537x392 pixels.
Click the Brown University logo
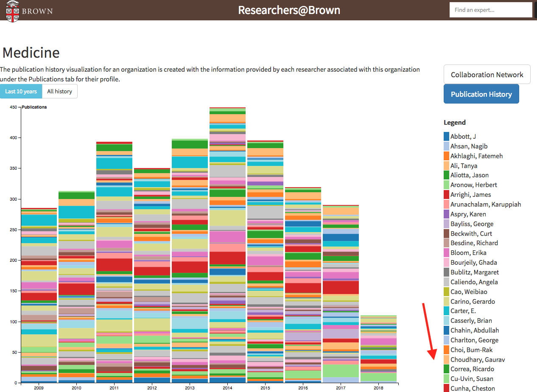(30, 11)
